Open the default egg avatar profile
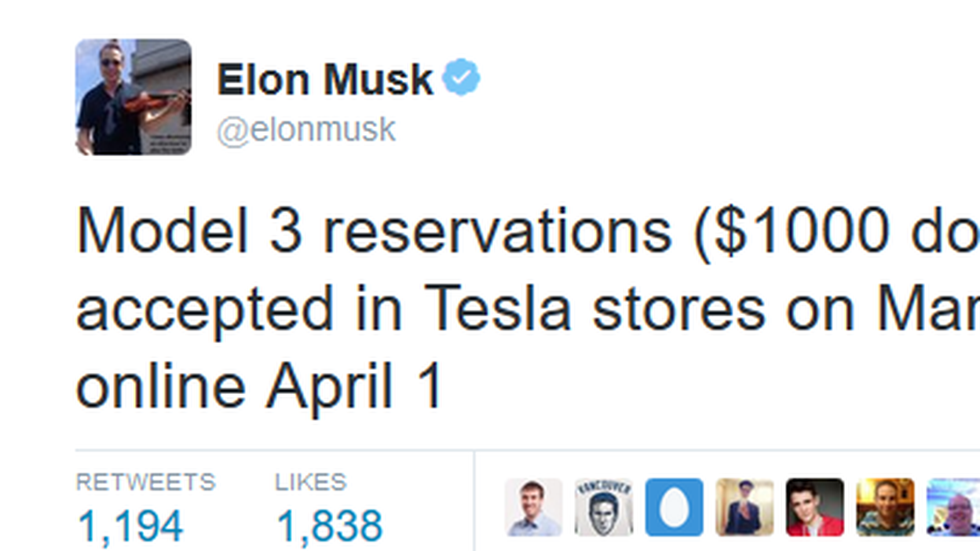The height and width of the screenshot is (551, 980). pyautogui.click(x=674, y=507)
